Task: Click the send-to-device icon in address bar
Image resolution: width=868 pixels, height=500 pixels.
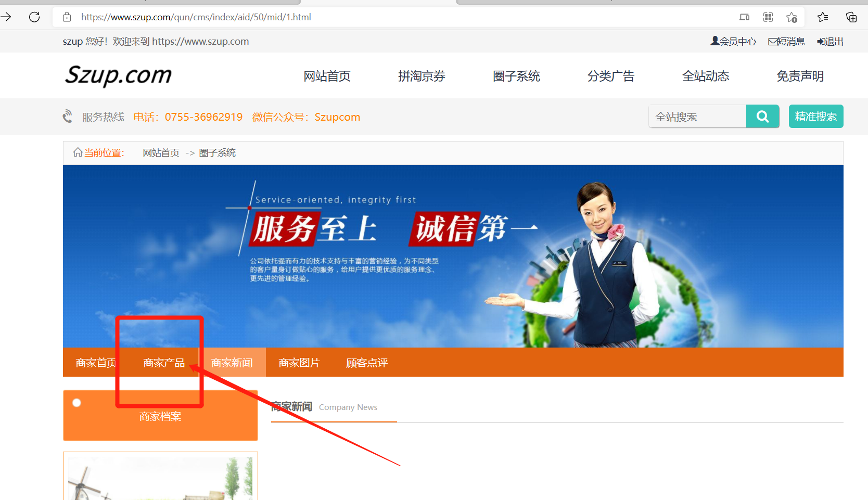Action: [x=744, y=17]
